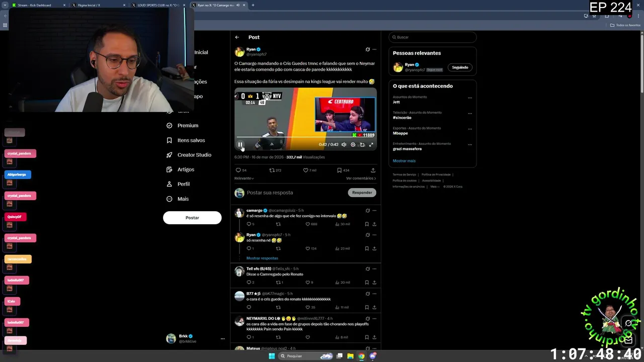Viewport: 644px width, 362px height.
Task: Bookmark the post with 434 saves
Action: pyautogui.click(x=343, y=170)
